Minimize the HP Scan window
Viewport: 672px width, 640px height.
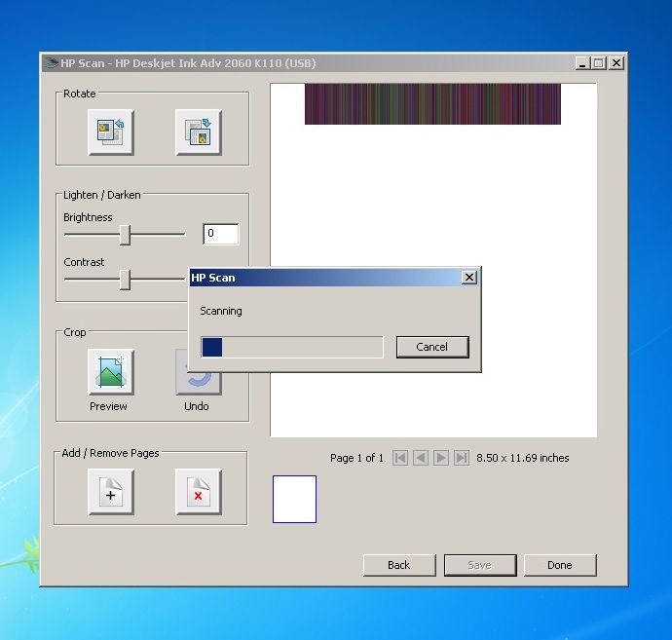(582, 63)
